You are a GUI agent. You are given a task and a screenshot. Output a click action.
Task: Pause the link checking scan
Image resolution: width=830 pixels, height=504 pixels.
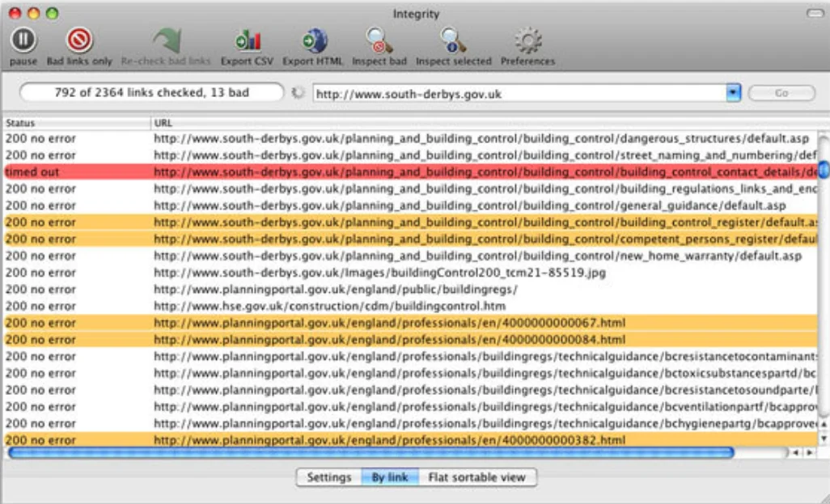coord(23,40)
